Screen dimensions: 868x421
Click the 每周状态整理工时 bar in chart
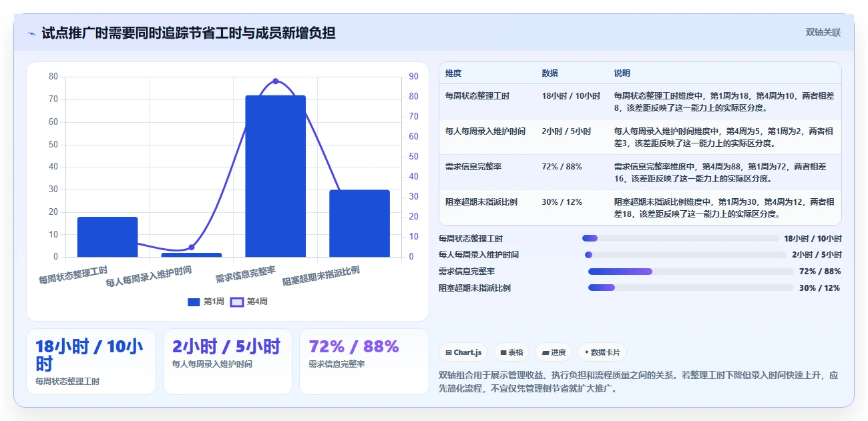[x=107, y=237]
